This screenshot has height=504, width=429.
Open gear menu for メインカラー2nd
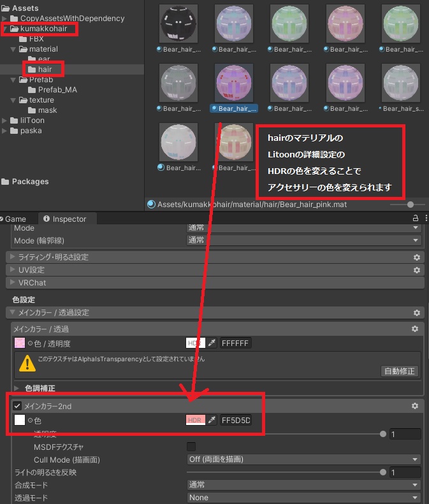pyautogui.click(x=415, y=406)
